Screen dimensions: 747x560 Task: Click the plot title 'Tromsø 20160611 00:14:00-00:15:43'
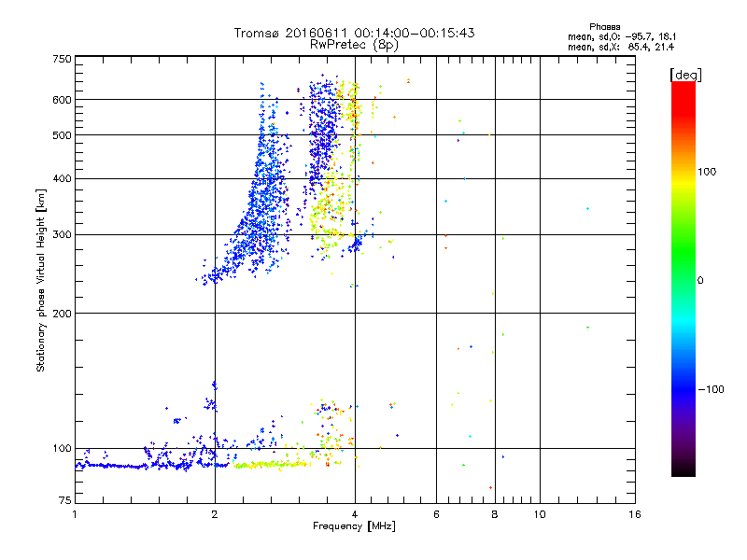(354, 33)
